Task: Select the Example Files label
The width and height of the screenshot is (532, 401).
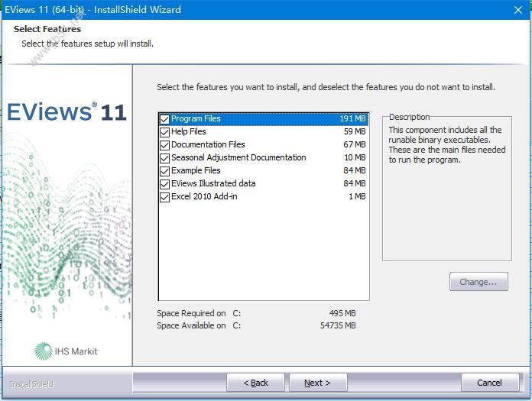Action: coord(196,170)
